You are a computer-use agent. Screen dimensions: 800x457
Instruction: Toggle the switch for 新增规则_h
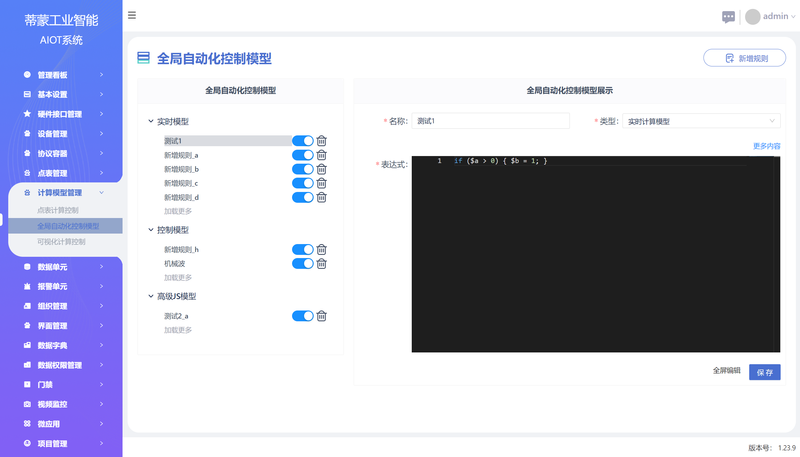coord(303,249)
